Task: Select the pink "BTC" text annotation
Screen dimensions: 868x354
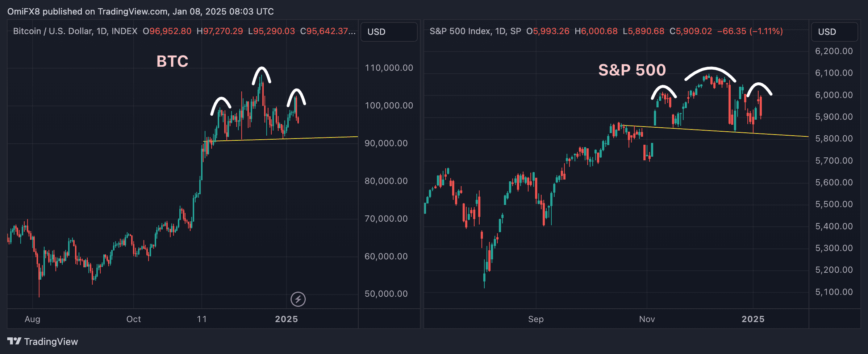Action: (x=172, y=61)
